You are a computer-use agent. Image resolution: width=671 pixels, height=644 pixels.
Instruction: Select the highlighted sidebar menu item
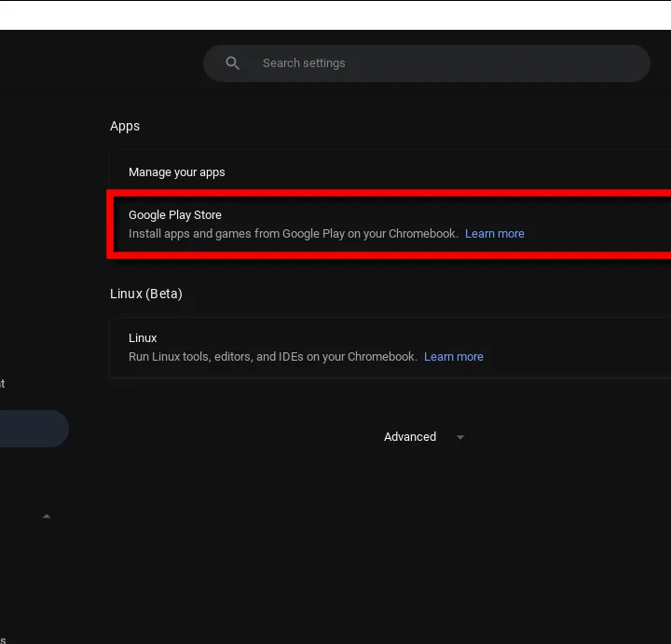point(34,429)
